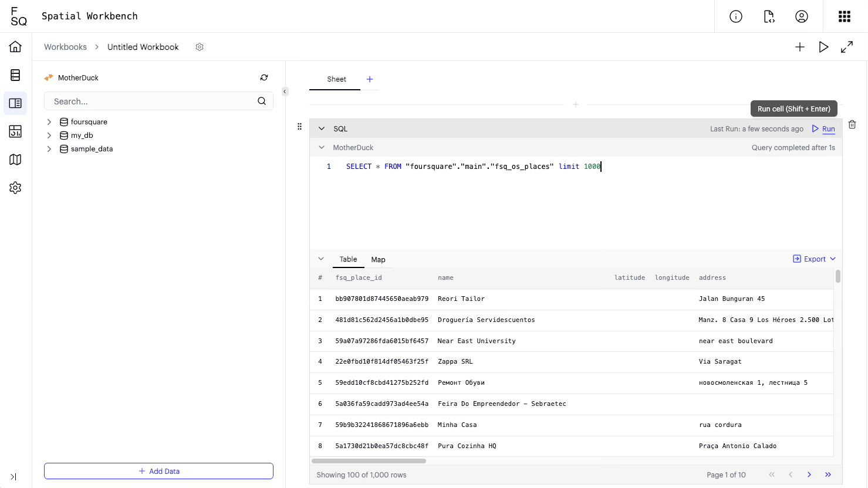Open workbook settings gear next to Untitled Workbook
This screenshot has width=868, height=488.
pos(200,47)
